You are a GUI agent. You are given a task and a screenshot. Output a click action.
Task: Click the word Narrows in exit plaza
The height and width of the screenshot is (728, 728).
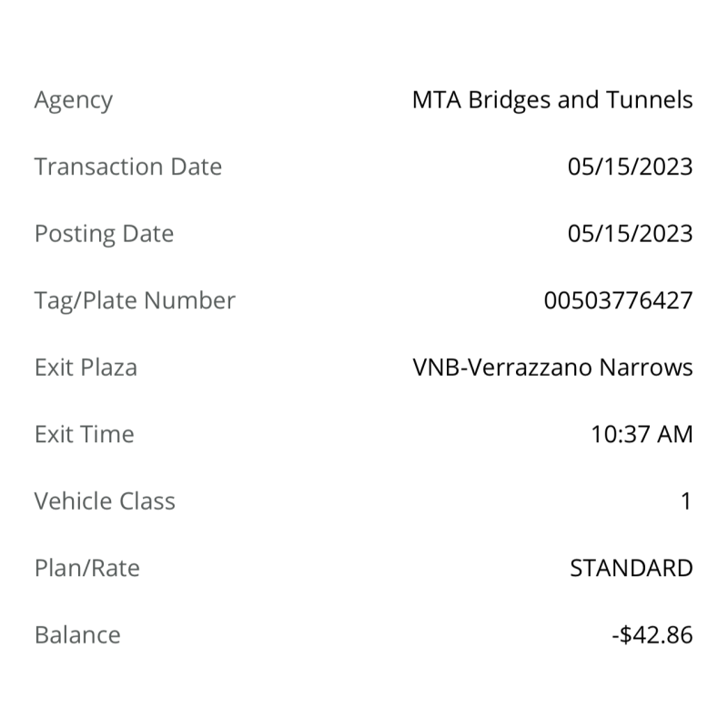646,368
